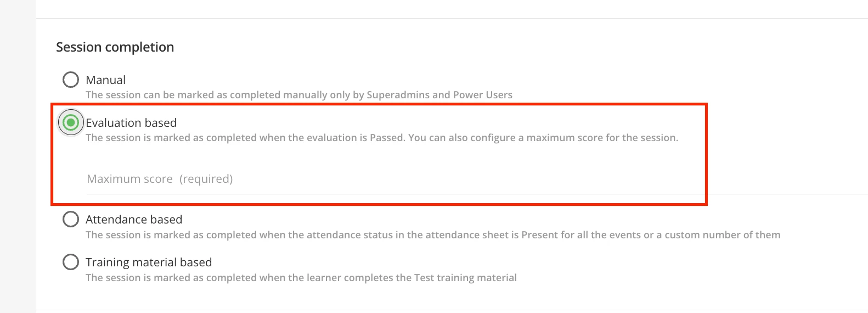Click the attendance sheet description text
Image resolution: width=868 pixels, height=313 pixels.
click(x=432, y=235)
